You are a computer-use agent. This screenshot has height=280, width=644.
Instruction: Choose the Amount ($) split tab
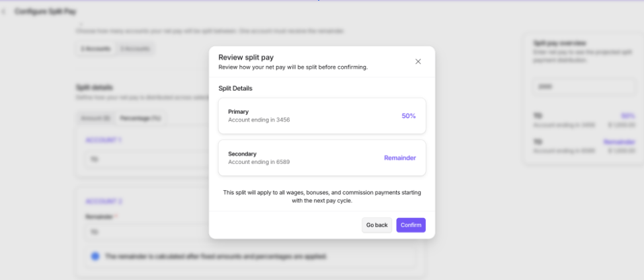point(95,118)
